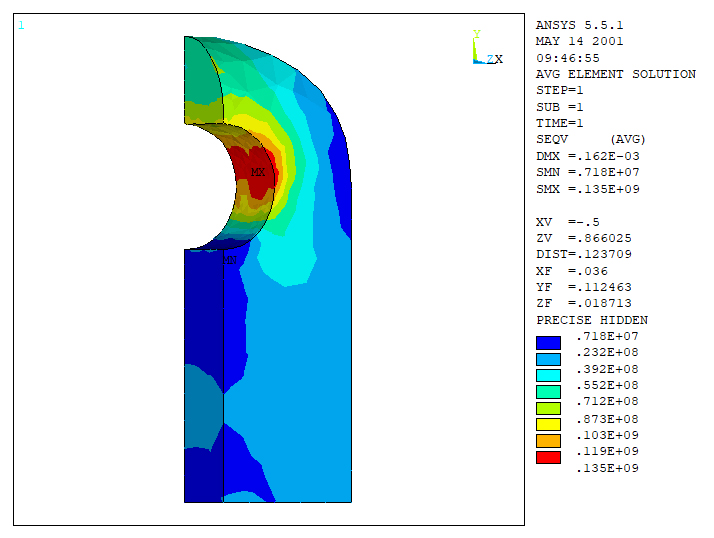Viewport: 714px width, 538px height.
Task: Click the orange .103E+09 legend swatch
Action: pyautogui.click(x=548, y=441)
